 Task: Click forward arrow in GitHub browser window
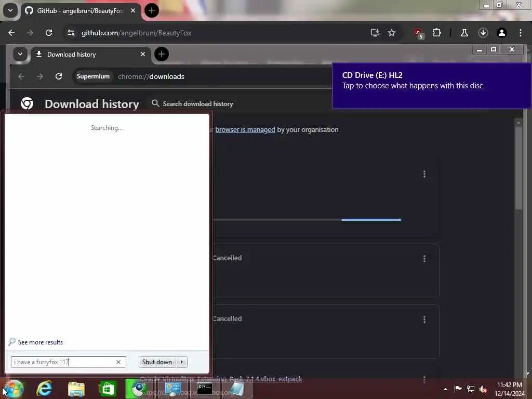pyautogui.click(x=30, y=33)
